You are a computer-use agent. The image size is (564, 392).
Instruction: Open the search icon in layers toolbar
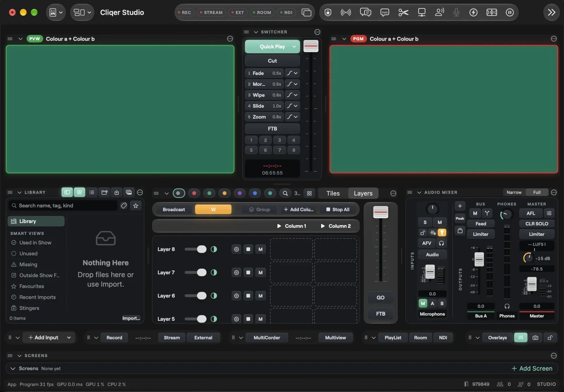(x=285, y=193)
